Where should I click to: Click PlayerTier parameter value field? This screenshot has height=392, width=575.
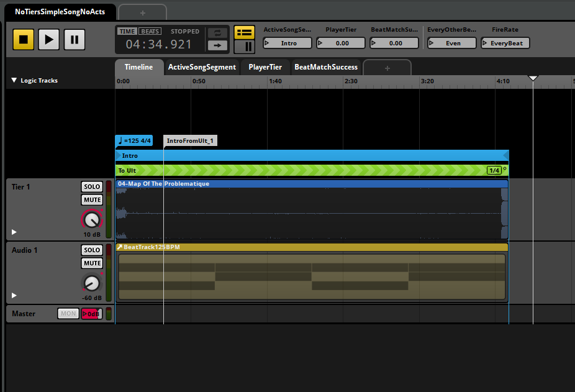tap(341, 43)
